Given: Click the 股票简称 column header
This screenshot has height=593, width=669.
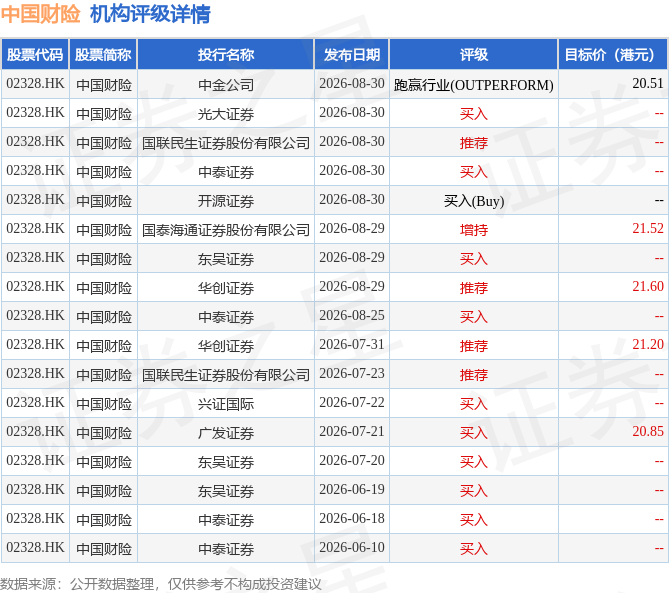Looking at the screenshot, I should tap(103, 54).
